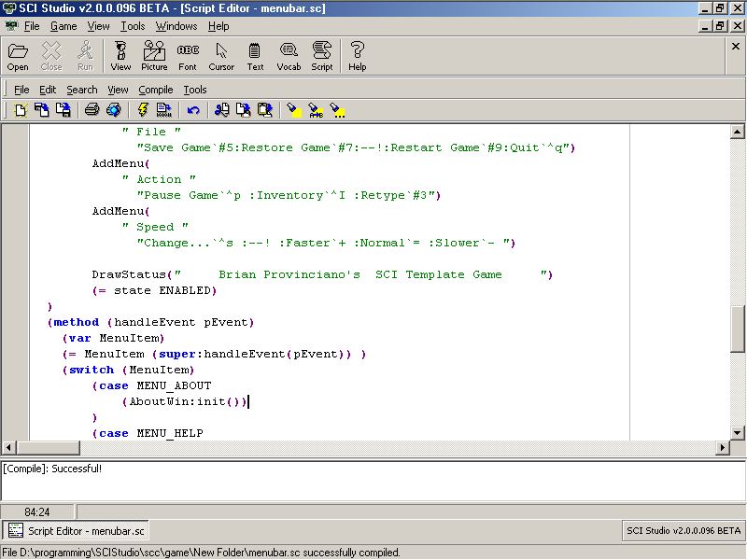Select the Script Editor - menubar.sc window button
Image resolution: width=747 pixels, height=560 pixels.
pyautogui.click(x=73, y=531)
